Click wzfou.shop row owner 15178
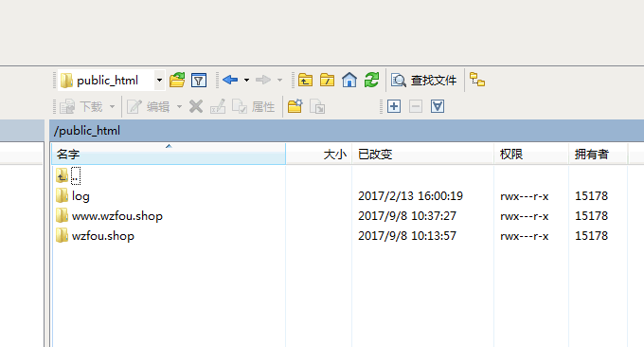The image size is (644, 347). pos(591,235)
